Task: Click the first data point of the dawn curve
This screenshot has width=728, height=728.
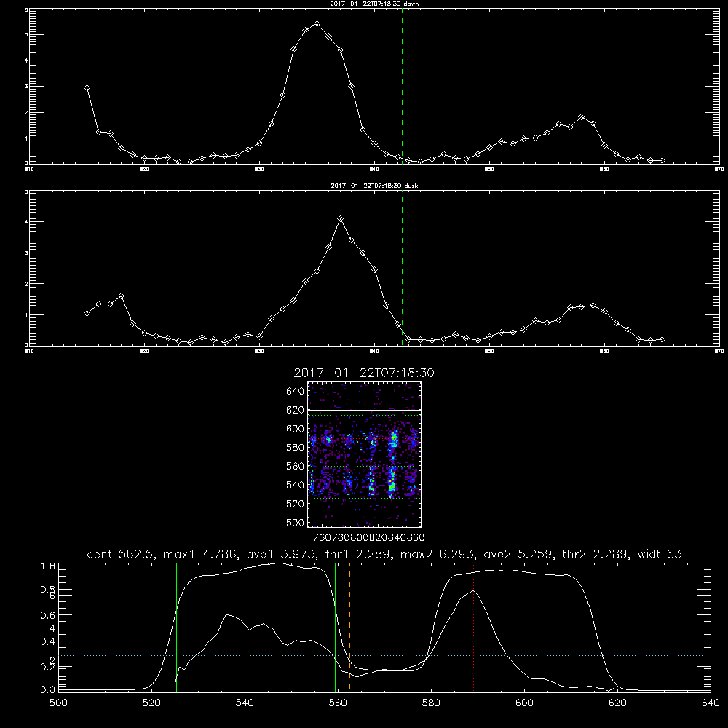Action: (87, 88)
